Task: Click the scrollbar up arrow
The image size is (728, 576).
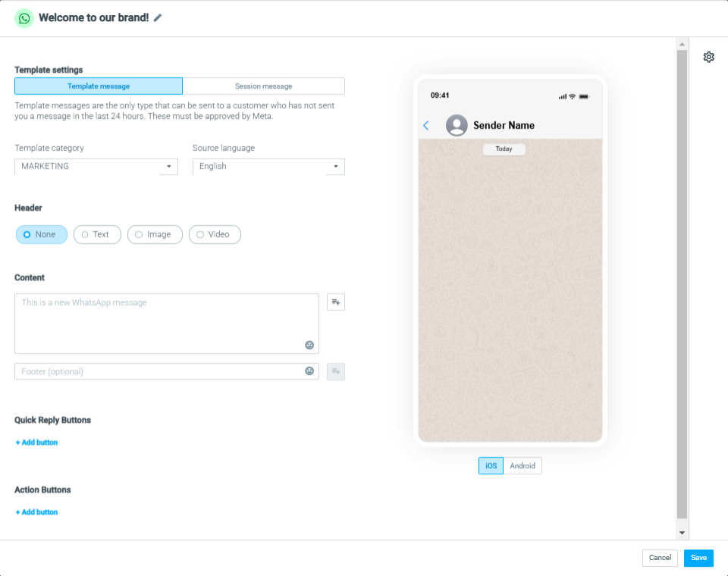Action: coord(682,44)
